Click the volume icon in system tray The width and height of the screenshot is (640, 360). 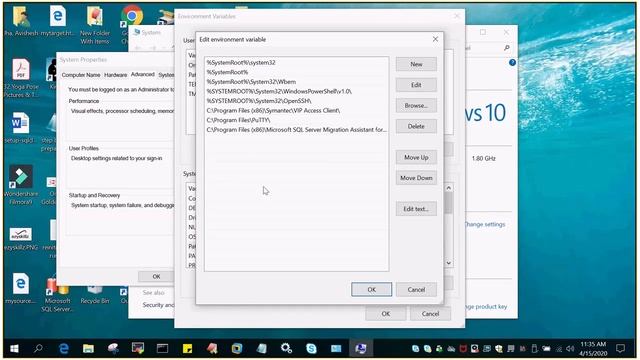570,349
